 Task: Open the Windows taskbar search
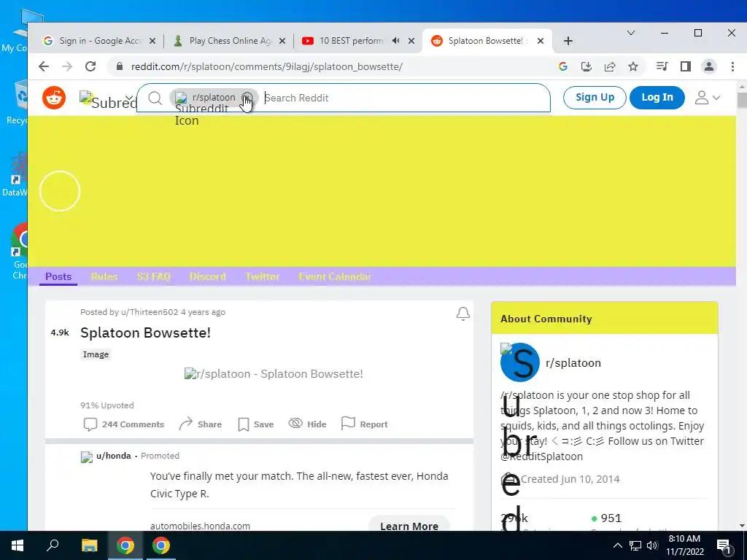[x=53, y=545]
